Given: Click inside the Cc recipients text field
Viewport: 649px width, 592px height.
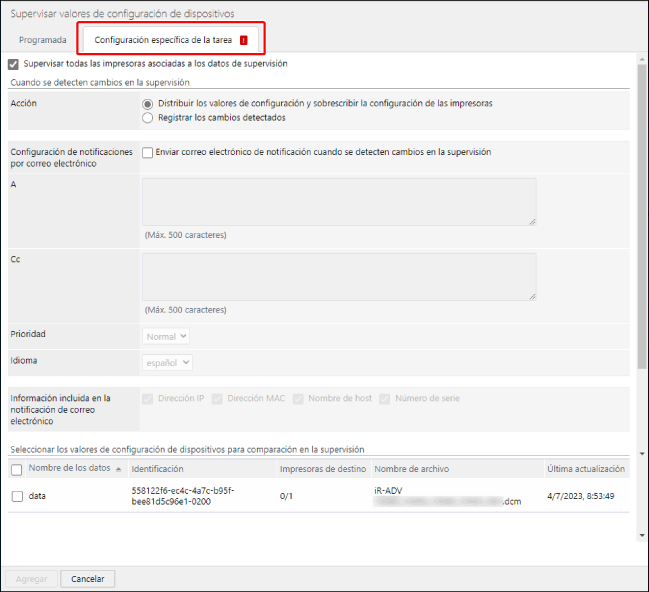Looking at the screenshot, I should [338, 276].
